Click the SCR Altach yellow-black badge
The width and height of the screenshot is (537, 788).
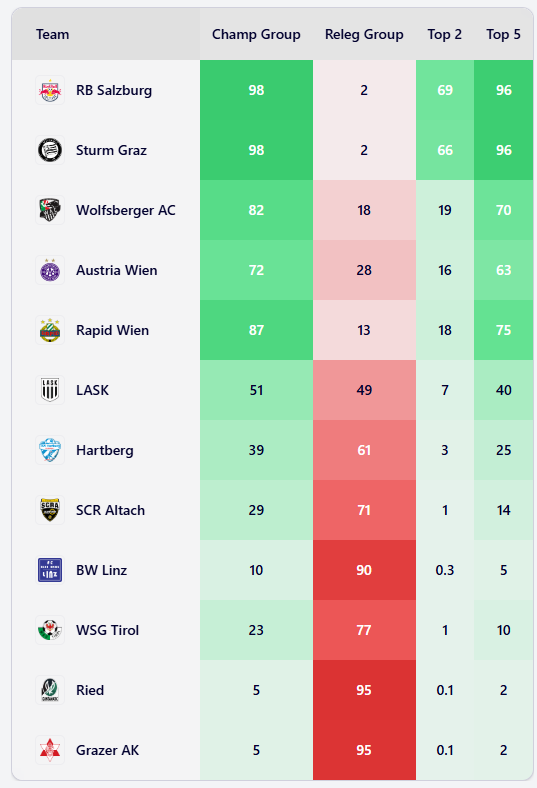pos(50,510)
